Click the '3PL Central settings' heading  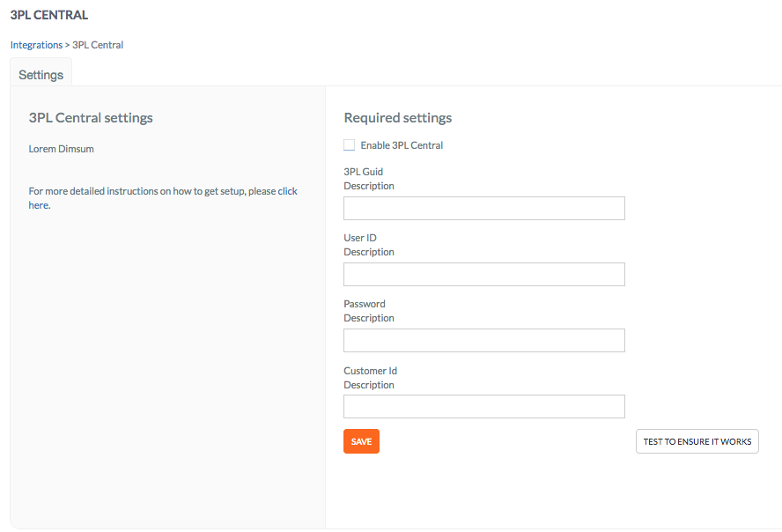91,118
